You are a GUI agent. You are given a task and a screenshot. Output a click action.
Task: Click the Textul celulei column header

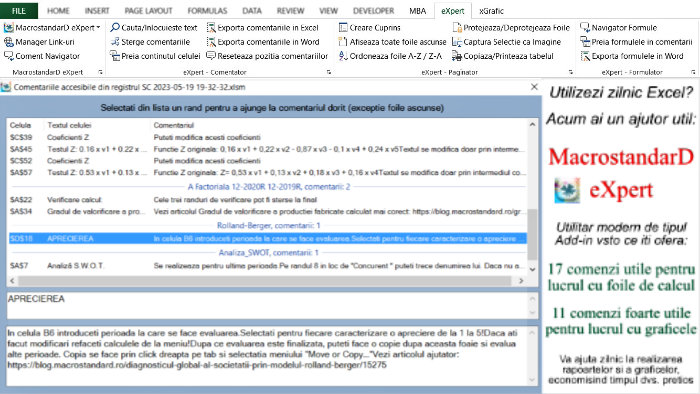pyautogui.click(x=69, y=125)
